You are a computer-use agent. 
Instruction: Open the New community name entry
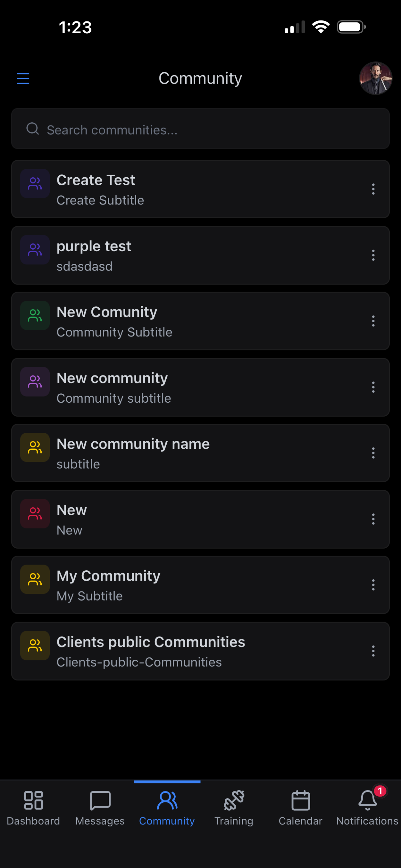tap(200, 453)
